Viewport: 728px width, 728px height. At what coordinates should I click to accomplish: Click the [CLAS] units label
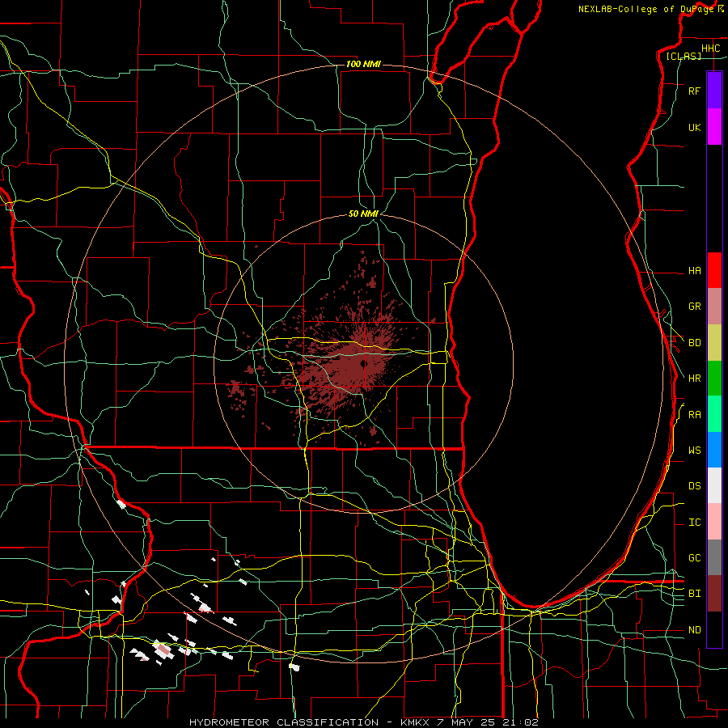tap(684, 56)
